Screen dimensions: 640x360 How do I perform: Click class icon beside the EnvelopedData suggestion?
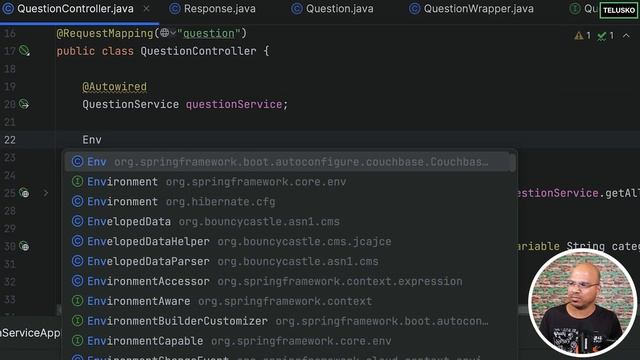(x=78, y=221)
